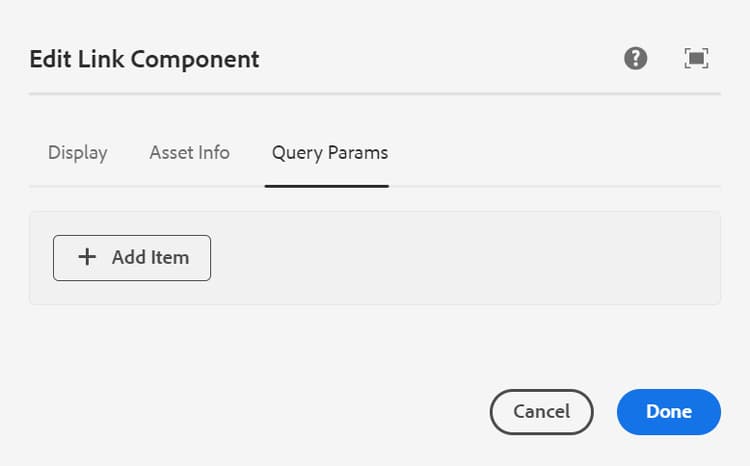Viewport: 750px width, 466px height.
Task: Click the plus icon on Add Item
Action: [x=88, y=257]
